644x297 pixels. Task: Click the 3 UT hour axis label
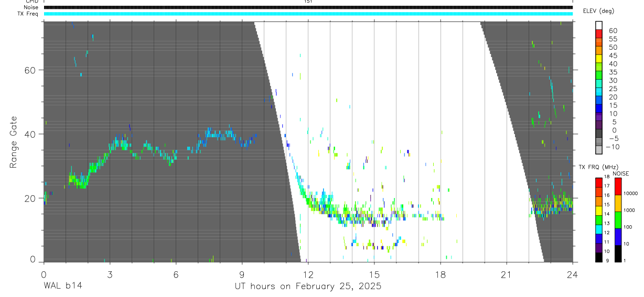point(110,274)
